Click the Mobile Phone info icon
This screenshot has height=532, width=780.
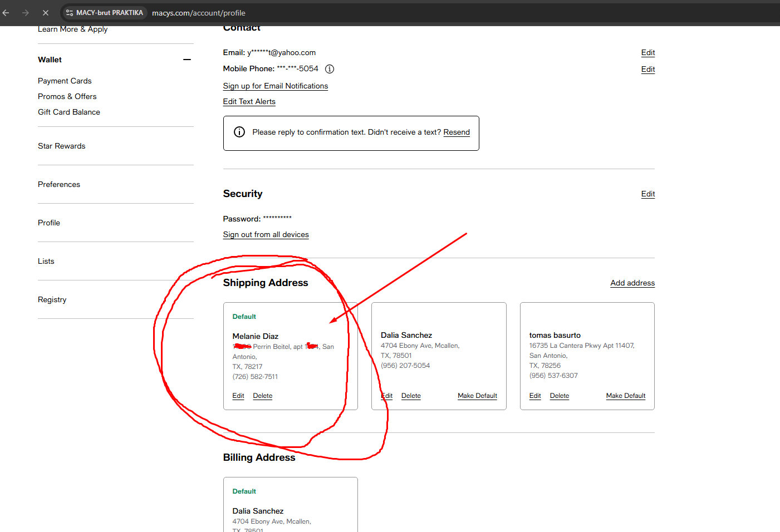click(330, 69)
